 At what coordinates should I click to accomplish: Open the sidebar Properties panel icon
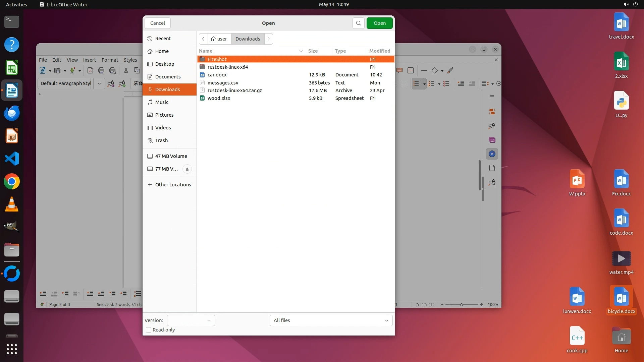point(492,112)
